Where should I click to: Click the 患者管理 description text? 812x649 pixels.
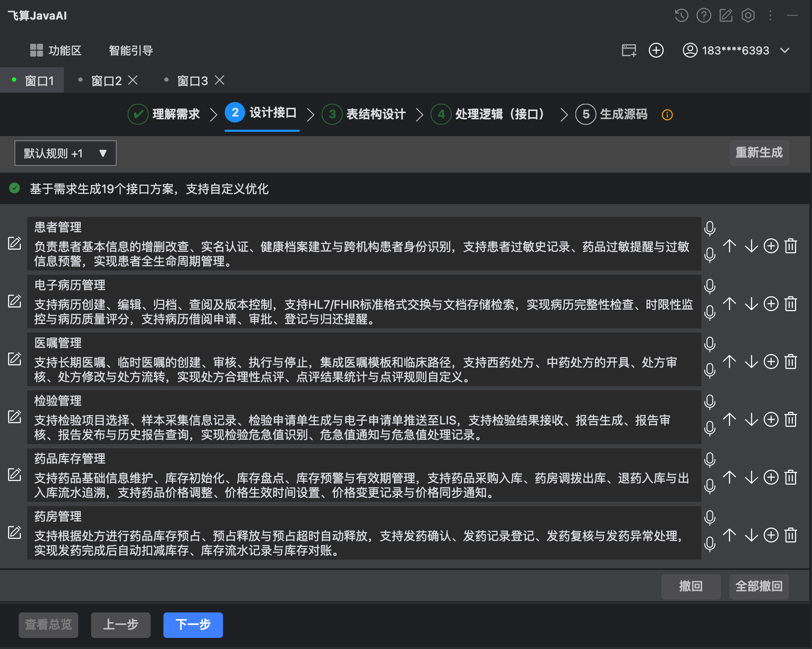(362, 254)
